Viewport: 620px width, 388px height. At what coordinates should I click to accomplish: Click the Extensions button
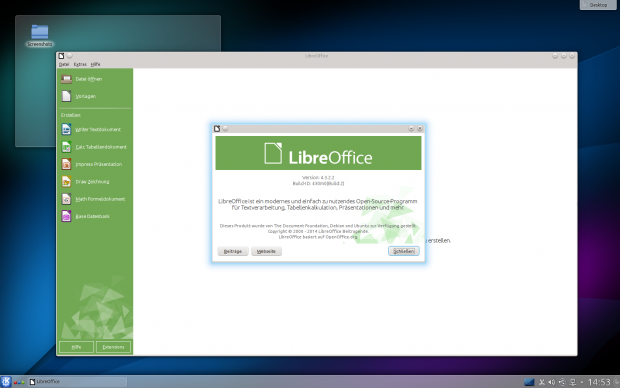click(x=113, y=347)
